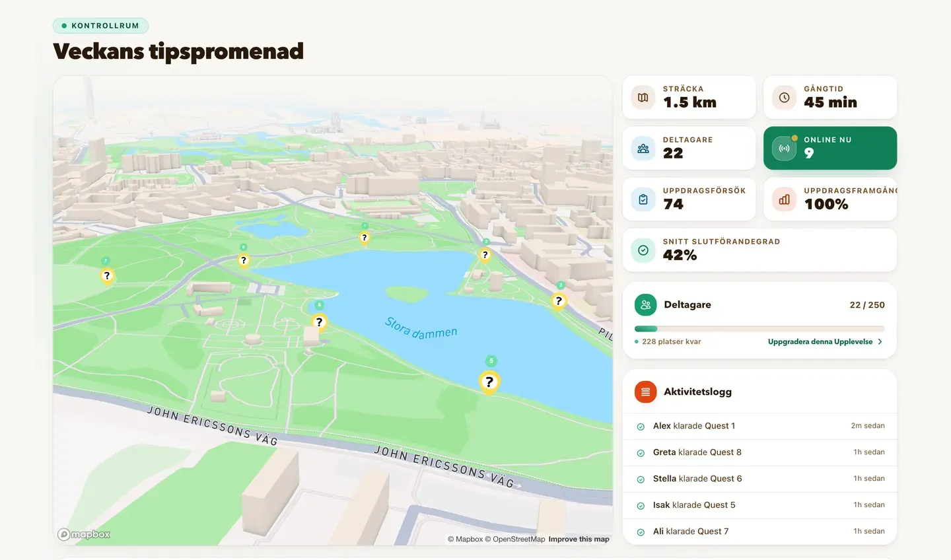The image size is (951, 560).
Task: Click the 2m sedan timestamp
Action: tap(868, 426)
